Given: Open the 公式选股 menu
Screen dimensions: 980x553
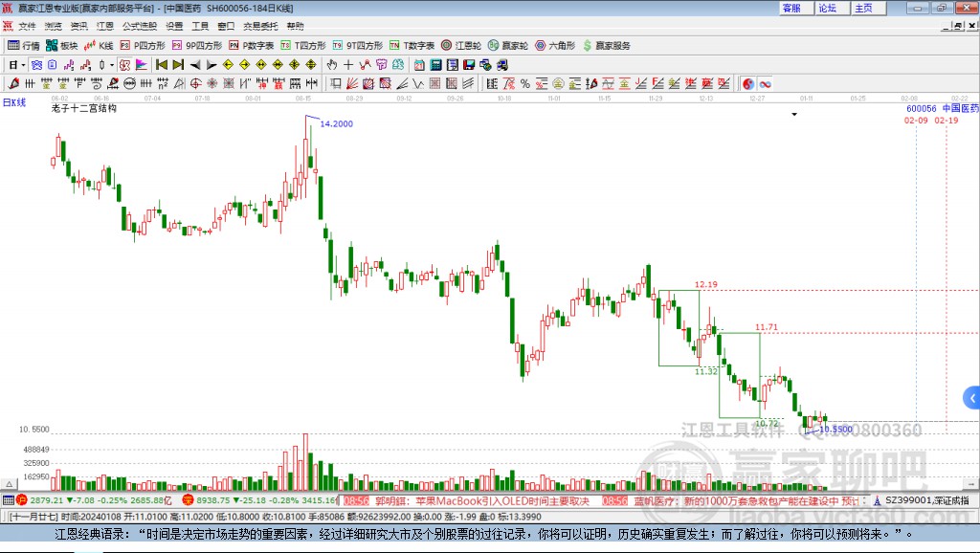Looking at the screenshot, I should click(x=140, y=26).
